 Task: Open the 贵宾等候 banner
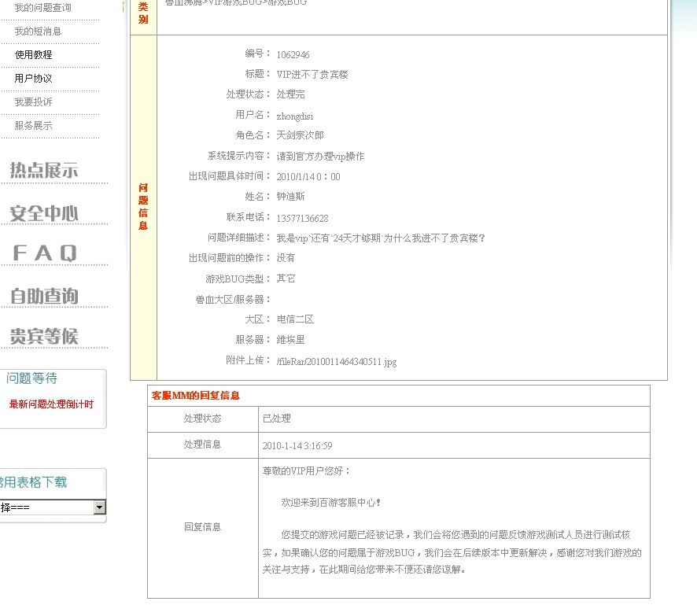point(44,337)
